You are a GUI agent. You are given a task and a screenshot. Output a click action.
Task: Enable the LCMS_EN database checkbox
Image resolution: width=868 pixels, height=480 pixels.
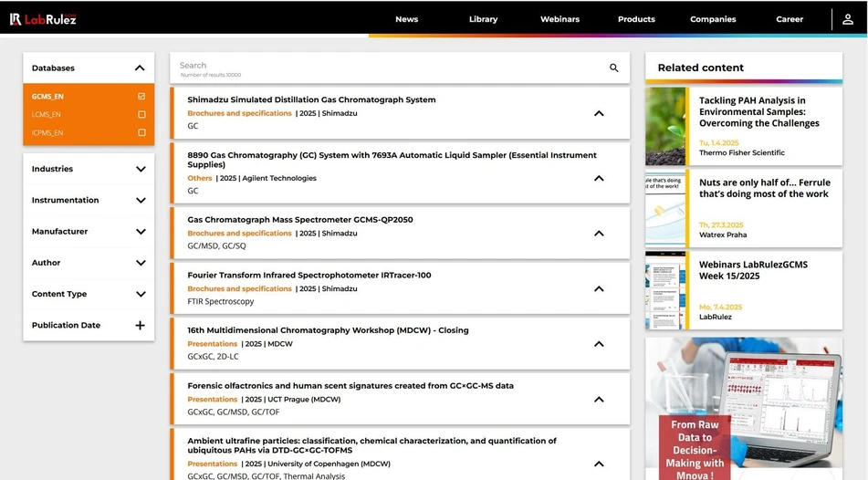pos(141,115)
